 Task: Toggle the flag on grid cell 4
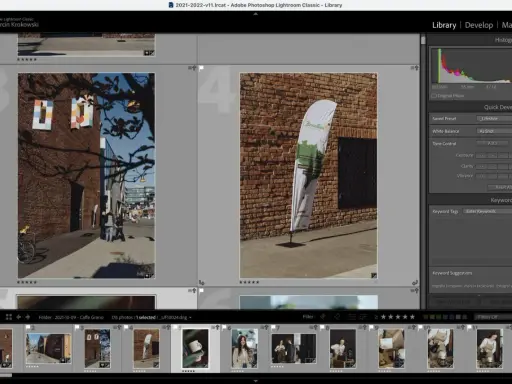click(x=201, y=68)
